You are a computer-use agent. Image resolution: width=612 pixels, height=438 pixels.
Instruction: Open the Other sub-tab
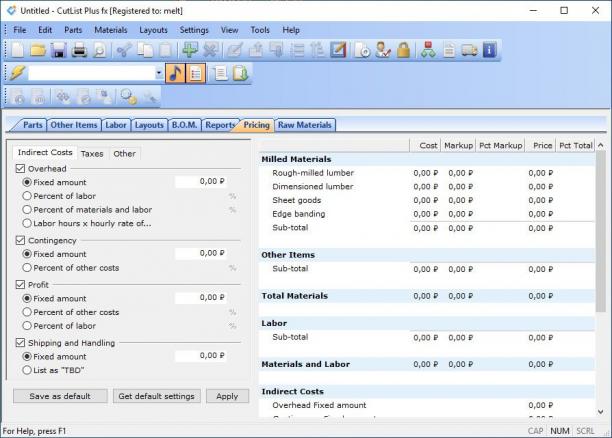click(x=125, y=154)
